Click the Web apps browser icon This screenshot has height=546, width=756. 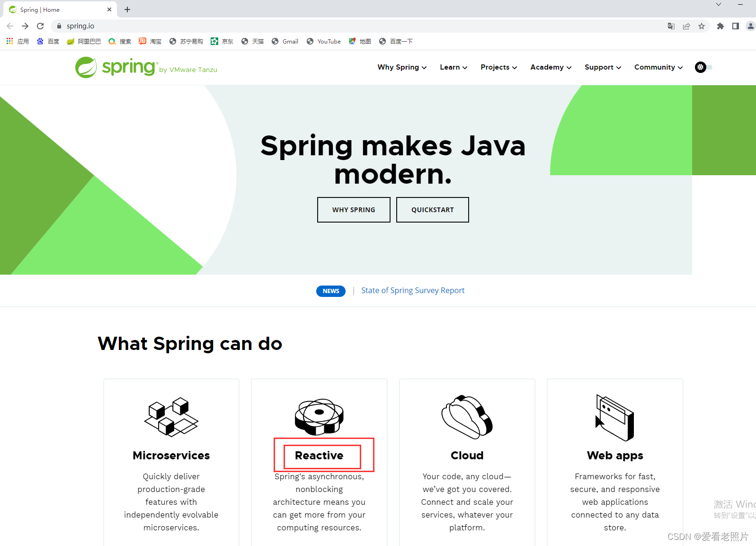pos(615,418)
